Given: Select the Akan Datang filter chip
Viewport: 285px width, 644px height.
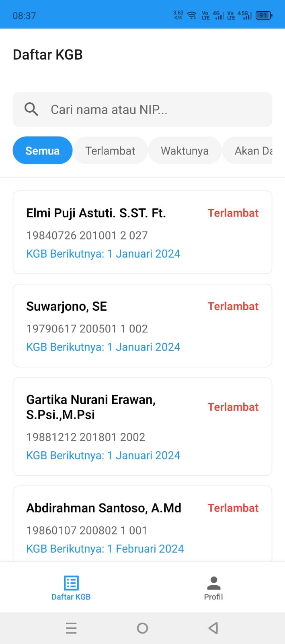Looking at the screenshot, I should pos(248,151).
